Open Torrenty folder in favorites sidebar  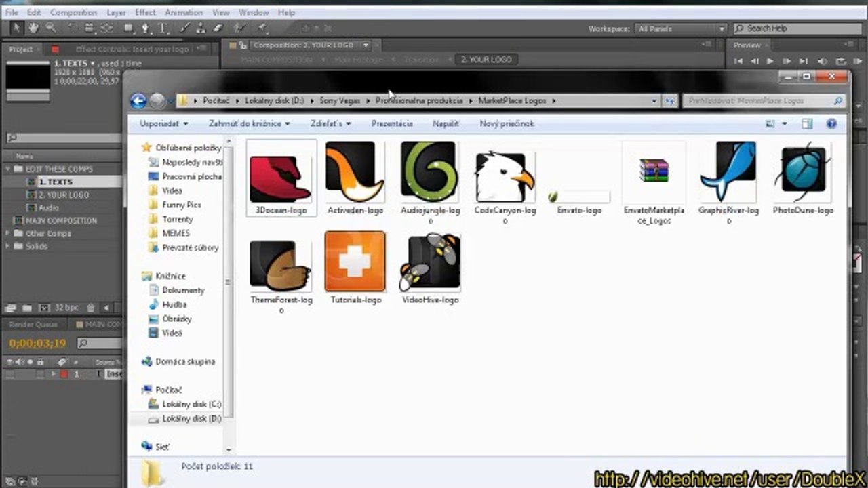pos(171,219)
